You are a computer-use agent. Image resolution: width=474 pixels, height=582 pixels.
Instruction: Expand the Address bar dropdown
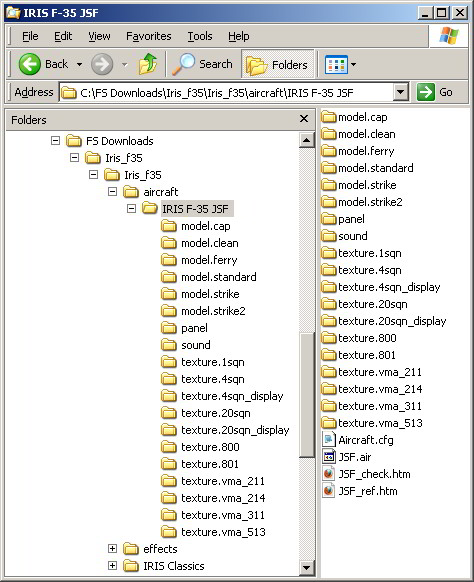pos(401,92)
